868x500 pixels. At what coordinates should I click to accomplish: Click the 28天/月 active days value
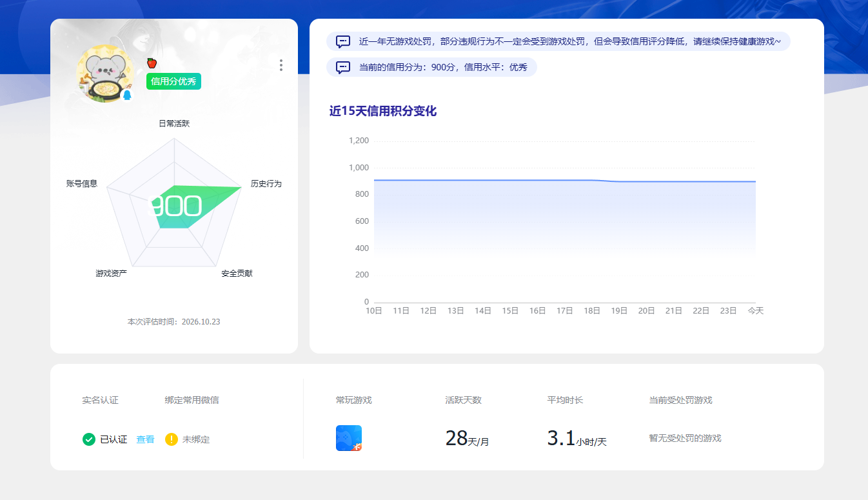[x=467, y=439]
